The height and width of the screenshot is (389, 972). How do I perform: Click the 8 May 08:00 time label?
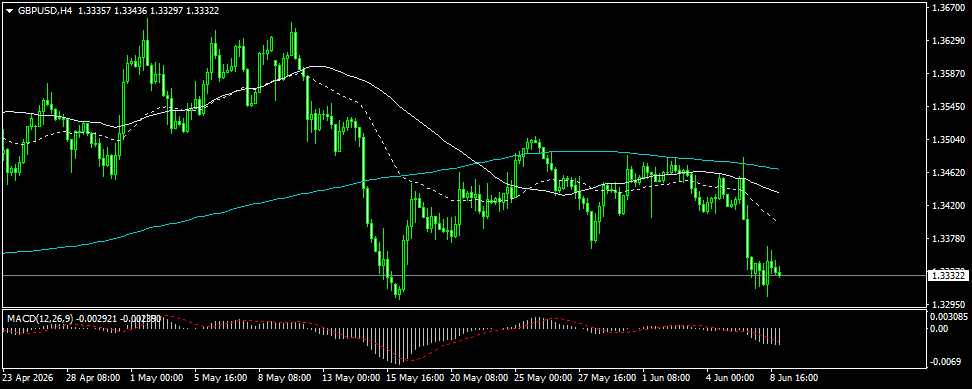tap(285, 377)
